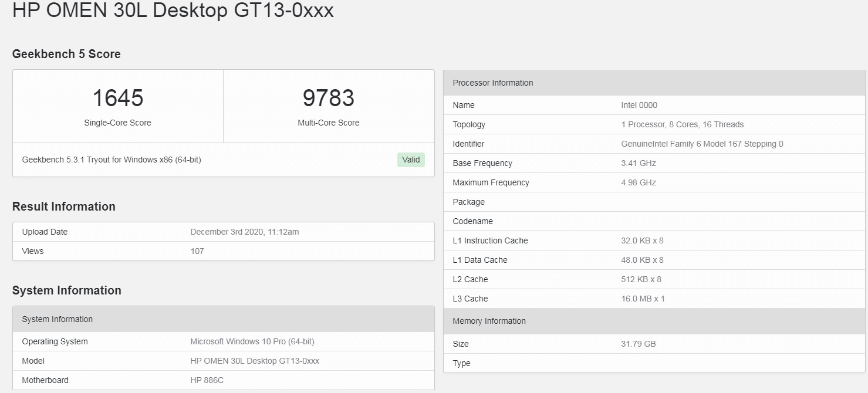Select the multi-core score 9783
868x393 pixels.
tap(329, 98)
